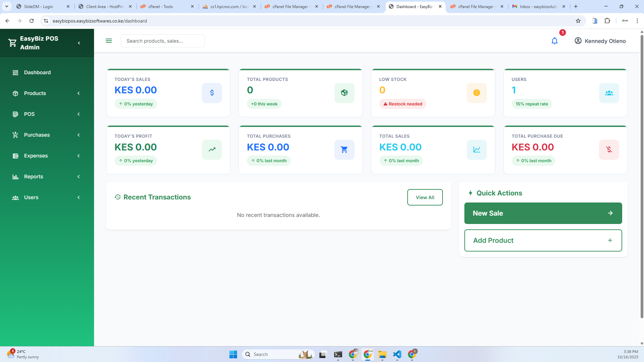Image resolution: width=644 pixels, height=362 pixels.
Task: Open the notification bell
Action: (x=554, y=41)
